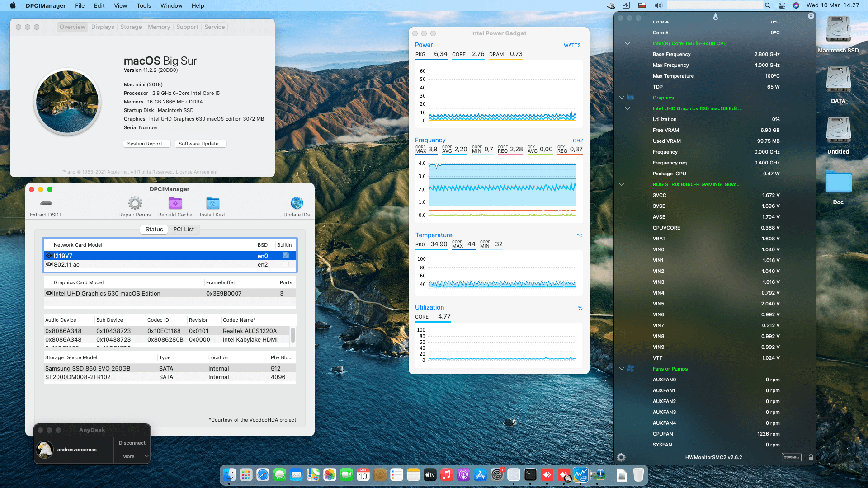This screenshot has width=868, height=488.
Task: Open the Support tab in About This Mac
Action: [x=187, y=27]
